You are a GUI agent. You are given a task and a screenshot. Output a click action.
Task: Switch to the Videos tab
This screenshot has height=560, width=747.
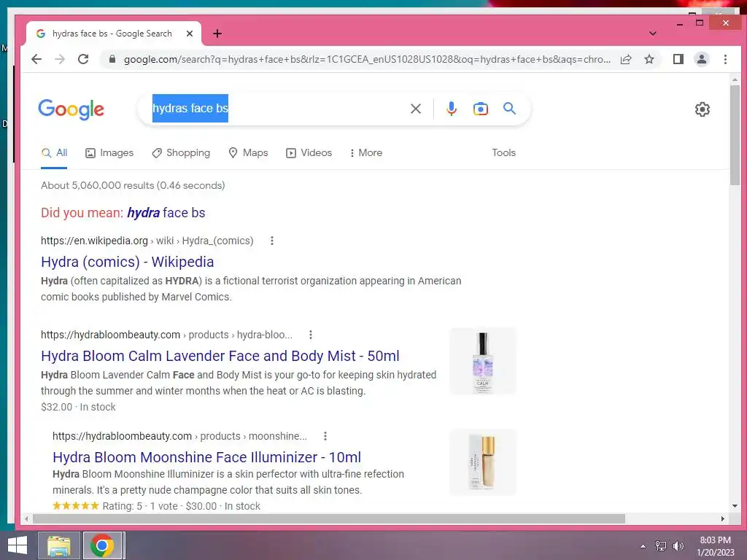[309, 153]
